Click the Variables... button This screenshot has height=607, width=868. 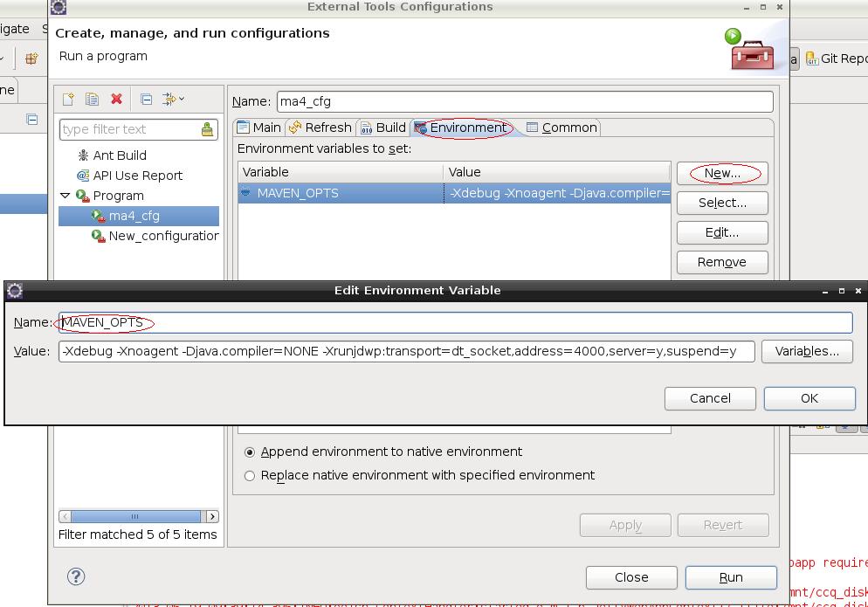point(807,351)
